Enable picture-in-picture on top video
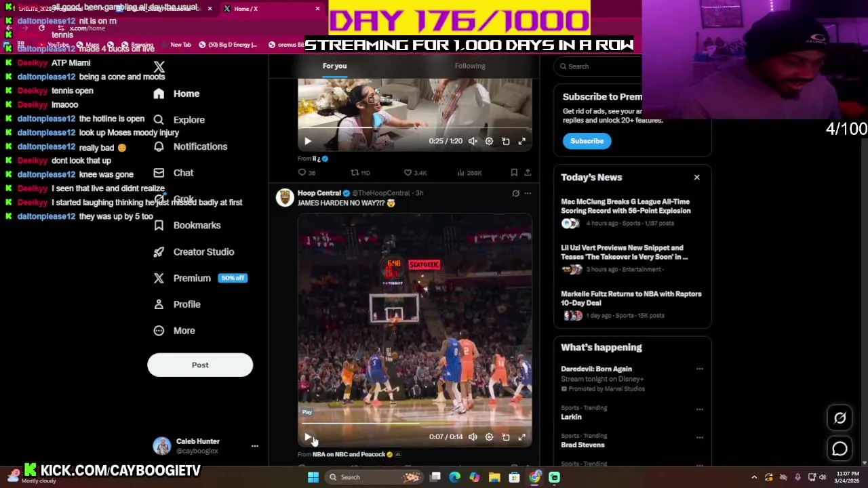 pyautogui.click(x=505, y=141)
